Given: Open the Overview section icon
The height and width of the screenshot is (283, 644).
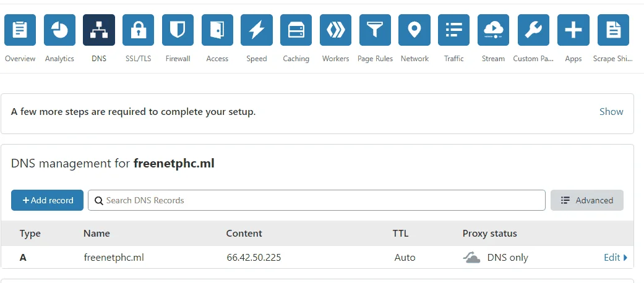Looking at the screenshot, I should [20, 30].
